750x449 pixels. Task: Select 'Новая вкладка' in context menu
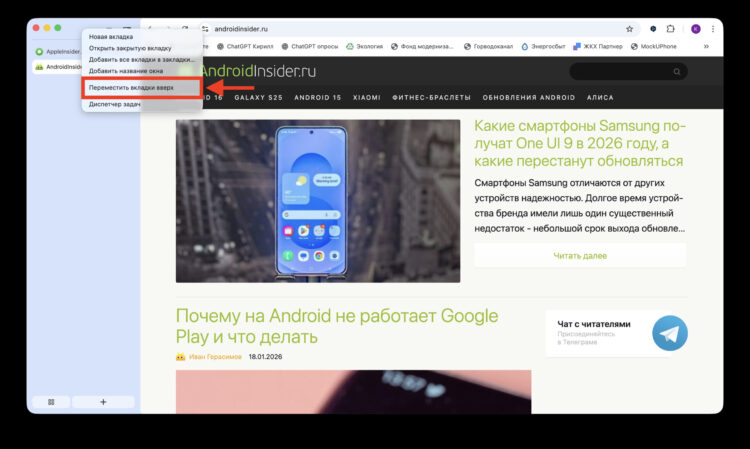pos(111,37)
